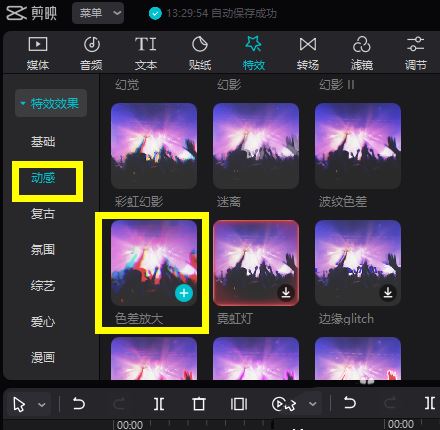Viewport: 440px width, 430px height.
Task: Select the 氛围 effects category
Action: coord(43,250)
